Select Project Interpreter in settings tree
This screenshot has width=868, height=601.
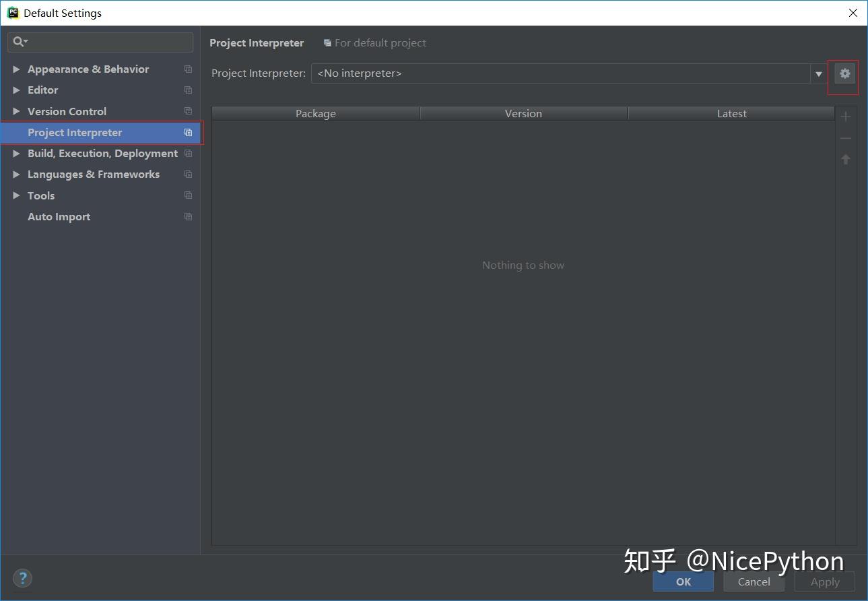(100, 133)
